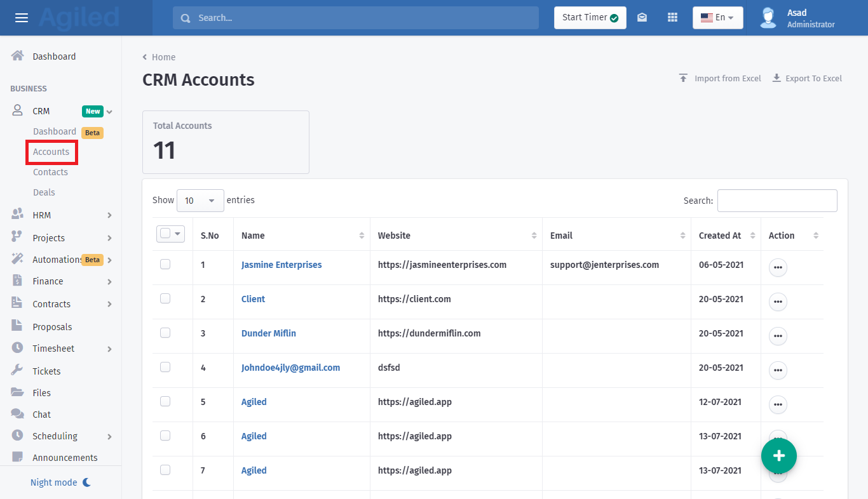Click the hamburger menu icon

tap(22, 18)
